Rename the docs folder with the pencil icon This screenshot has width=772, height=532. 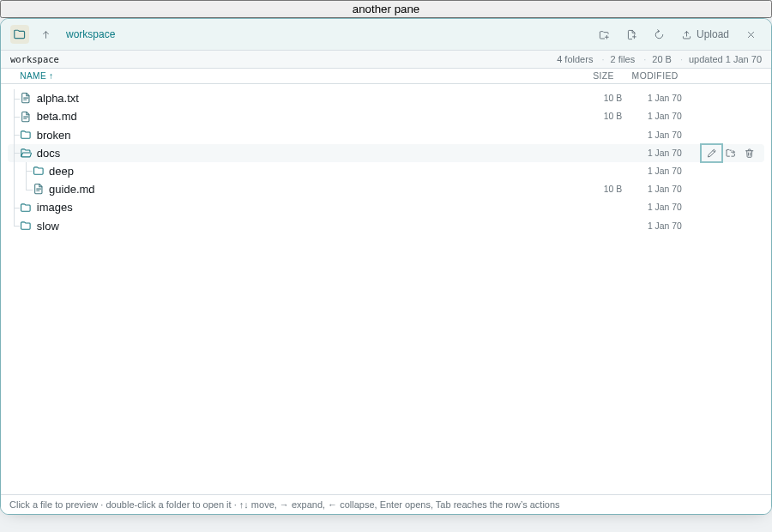tap(711, 154)
